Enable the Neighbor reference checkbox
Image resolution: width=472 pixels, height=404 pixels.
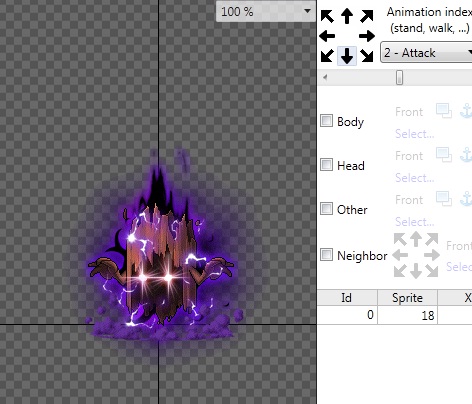tap(326, 255)
